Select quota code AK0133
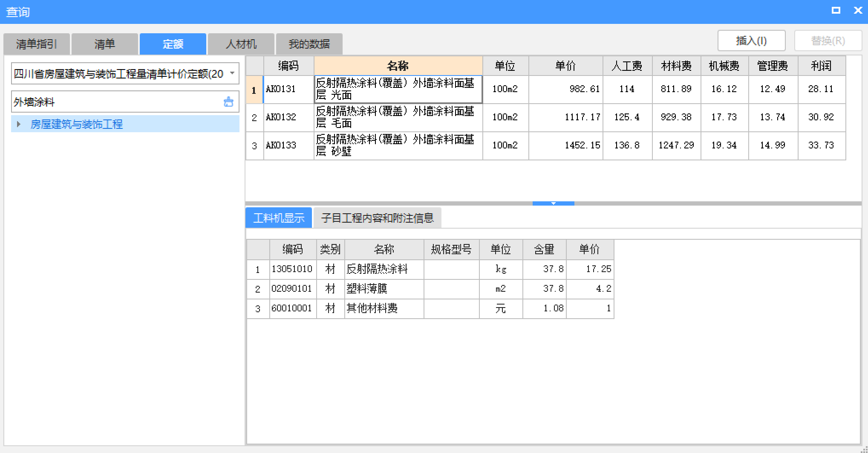This screenshot has height=453, width=868. tap(288, 145)
